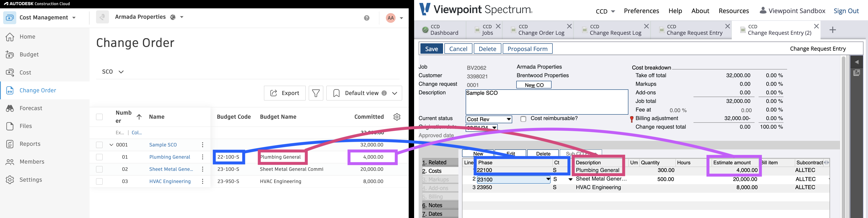Open table column settings gear
868x218 pixels.
[x=397, y=117]
